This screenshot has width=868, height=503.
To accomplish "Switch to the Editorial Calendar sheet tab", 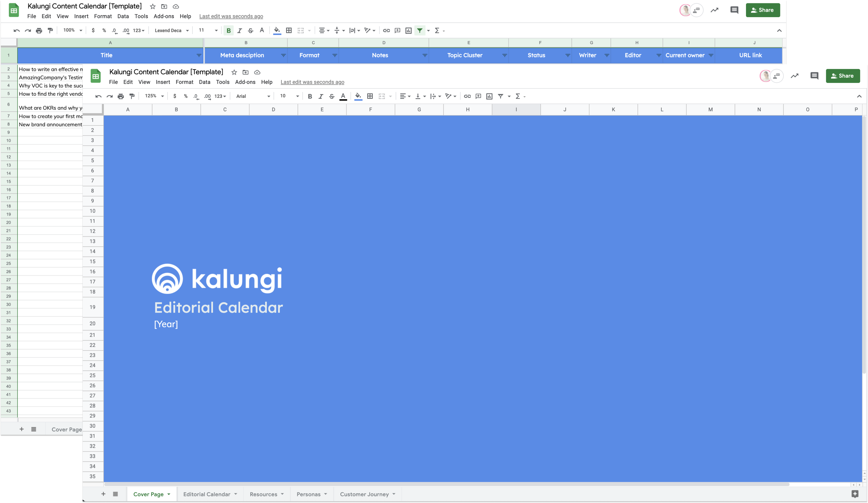I will point(206,494).
